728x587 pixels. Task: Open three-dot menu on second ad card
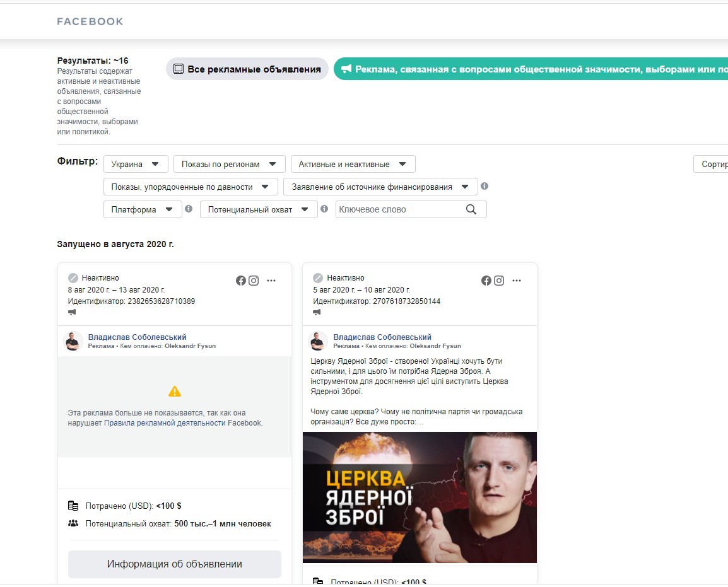(517, 281)
